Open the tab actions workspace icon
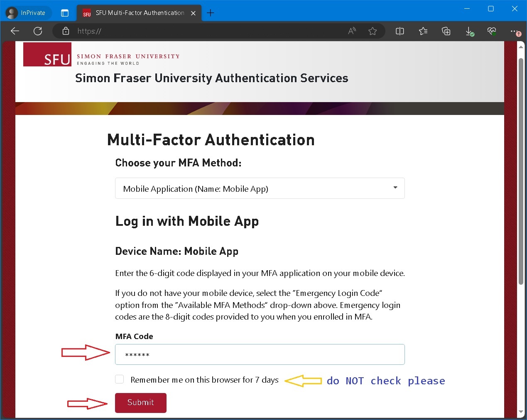Screen dimensions: 527x420 coord(65,13)
